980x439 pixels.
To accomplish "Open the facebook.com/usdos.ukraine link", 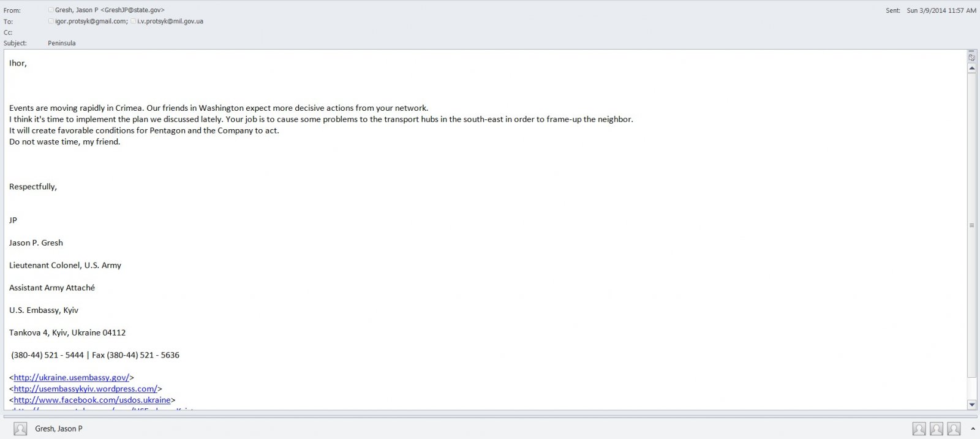I will click(92, 400).
